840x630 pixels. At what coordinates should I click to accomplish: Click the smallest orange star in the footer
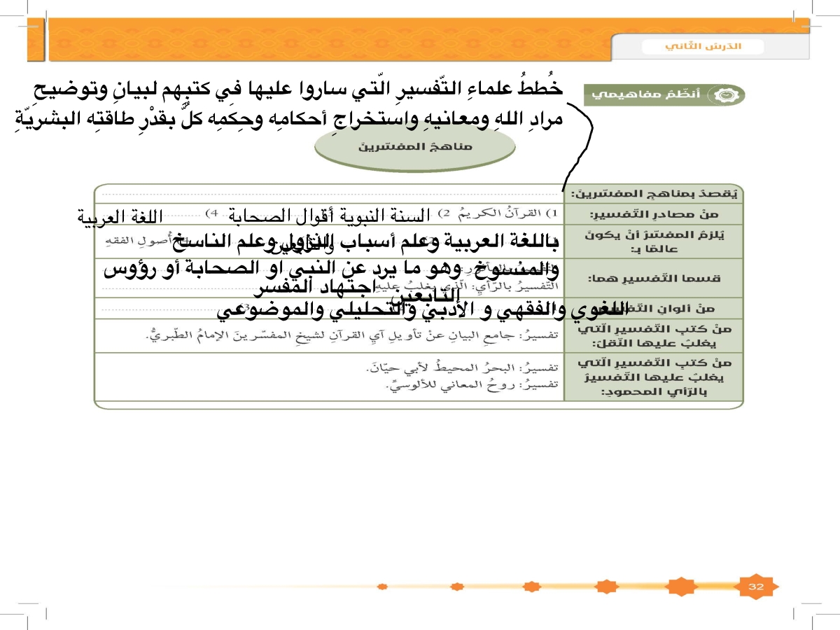(382, 586)
